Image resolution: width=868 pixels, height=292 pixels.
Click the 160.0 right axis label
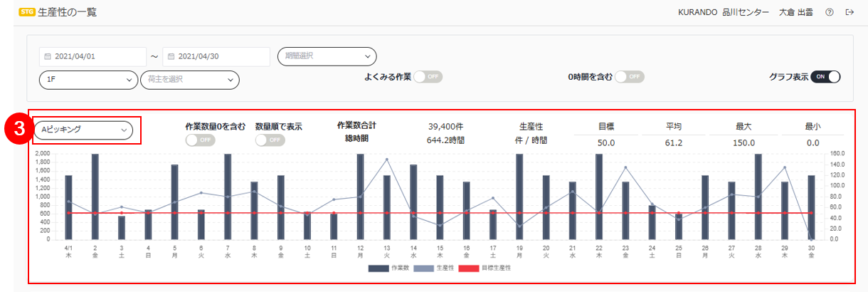pyautogui.click(x=837, y=154)
